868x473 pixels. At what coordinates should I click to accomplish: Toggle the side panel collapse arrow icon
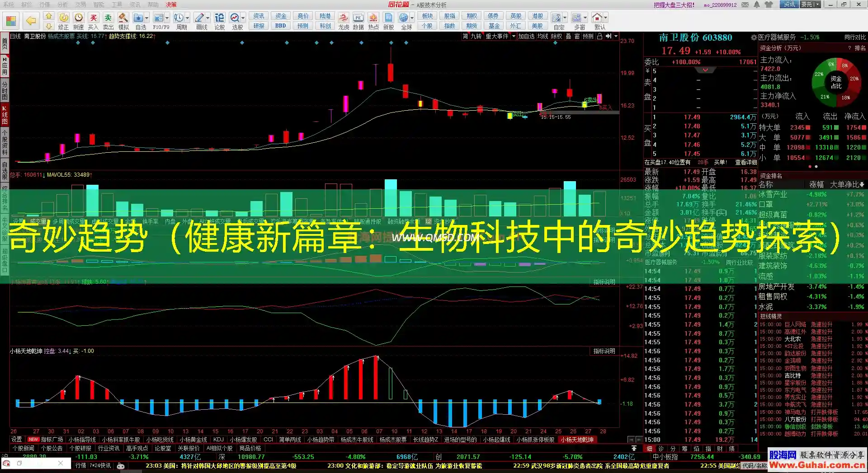pos(609,36)
